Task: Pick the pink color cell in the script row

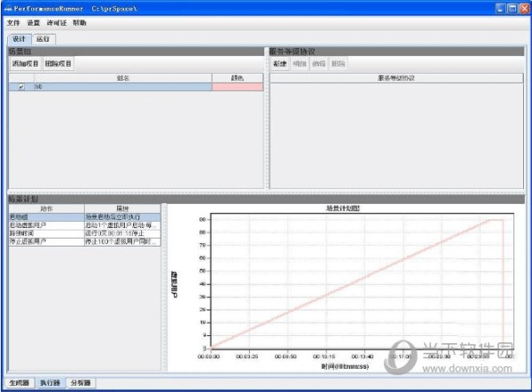Action: tap(238, 87)
